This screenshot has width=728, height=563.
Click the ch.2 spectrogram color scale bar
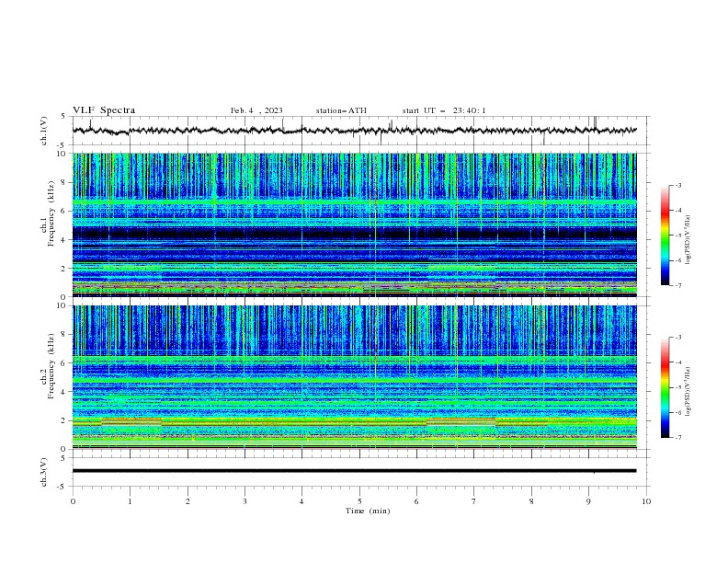[x=665, y=387]
